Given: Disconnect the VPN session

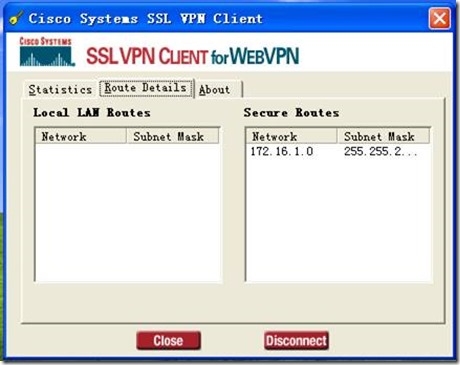Looking at the screenshot, I should point(296,341).
